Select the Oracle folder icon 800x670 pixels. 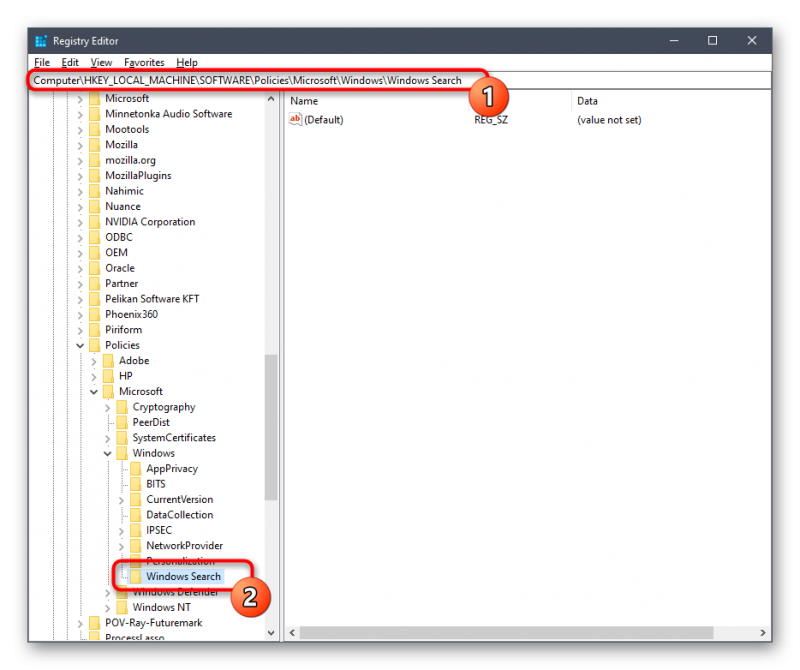click(x=94, y=268)
